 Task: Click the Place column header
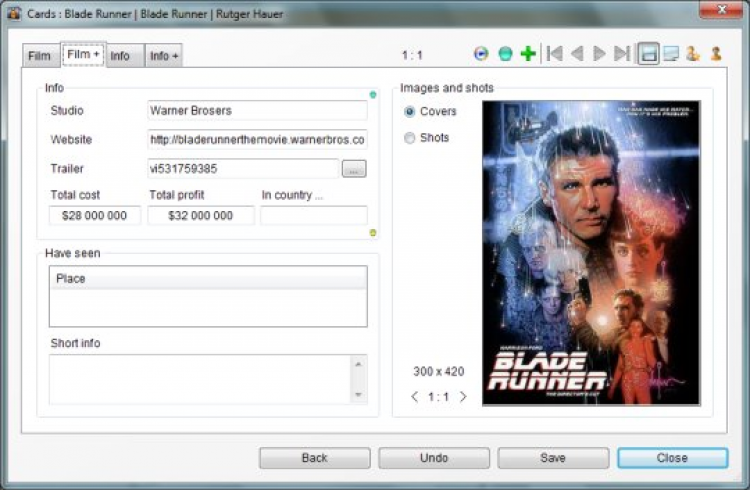click(208, 278)
